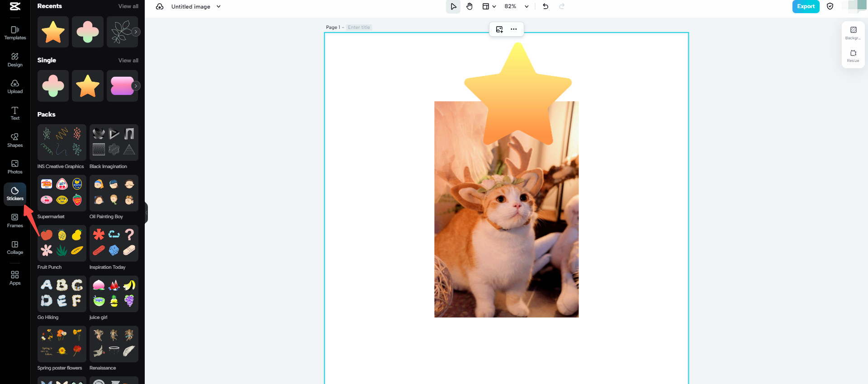
Task: Click the Page 1 label
Action: pyautogui.click(x=333, y=28)
